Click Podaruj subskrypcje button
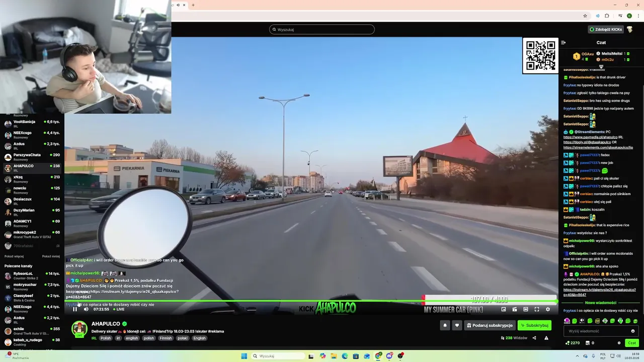Image resolution: width=644 pixels, height=362 pixels. click(490, 325)
